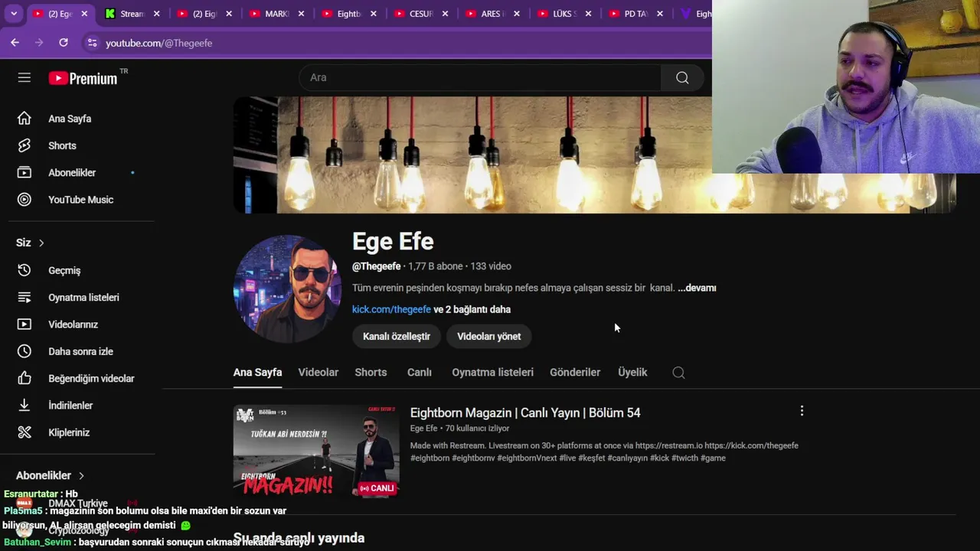Click Ege Efe channel name under video title
This screenshot has width=980, height=551.
[423, 429]
